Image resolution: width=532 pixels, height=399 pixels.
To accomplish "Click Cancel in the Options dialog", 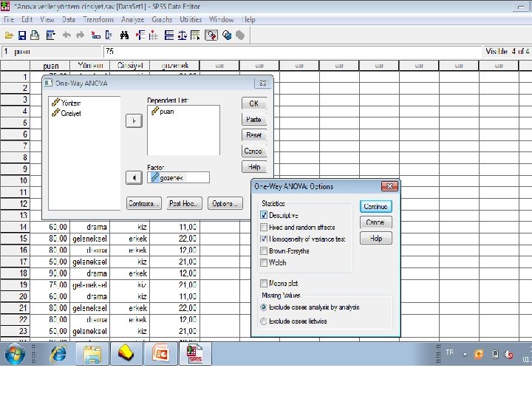I will coord(375,222).
